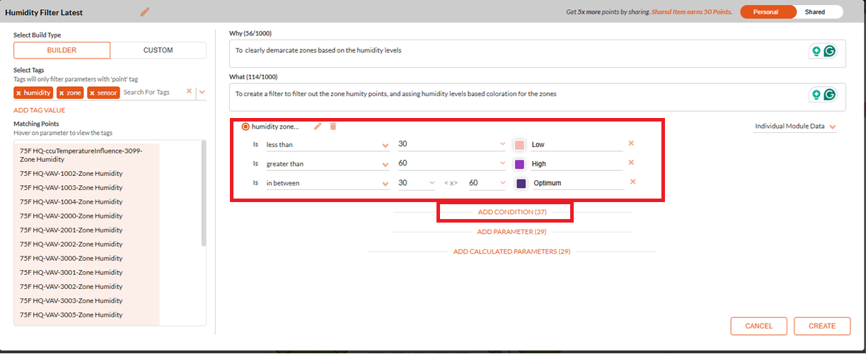
Task: Switch to Personal sharing mode
Action: [768, 12]
